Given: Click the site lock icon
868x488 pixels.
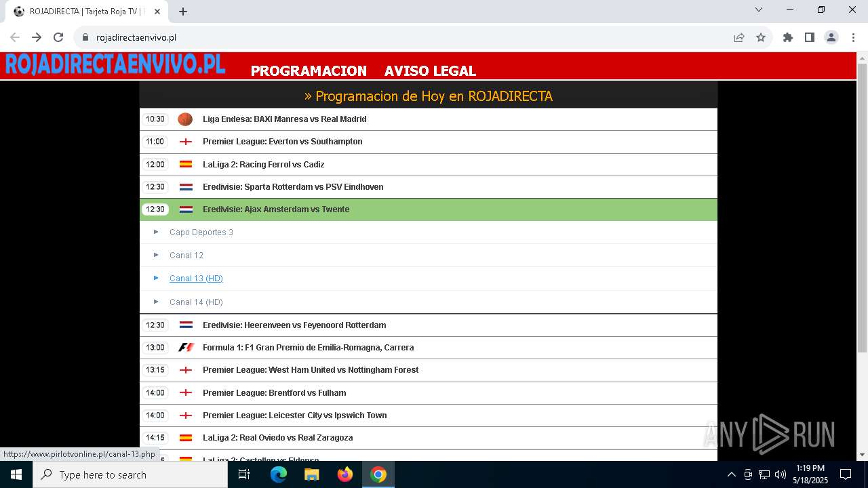Looking at the screenshot, I should [x=85, y=37].
